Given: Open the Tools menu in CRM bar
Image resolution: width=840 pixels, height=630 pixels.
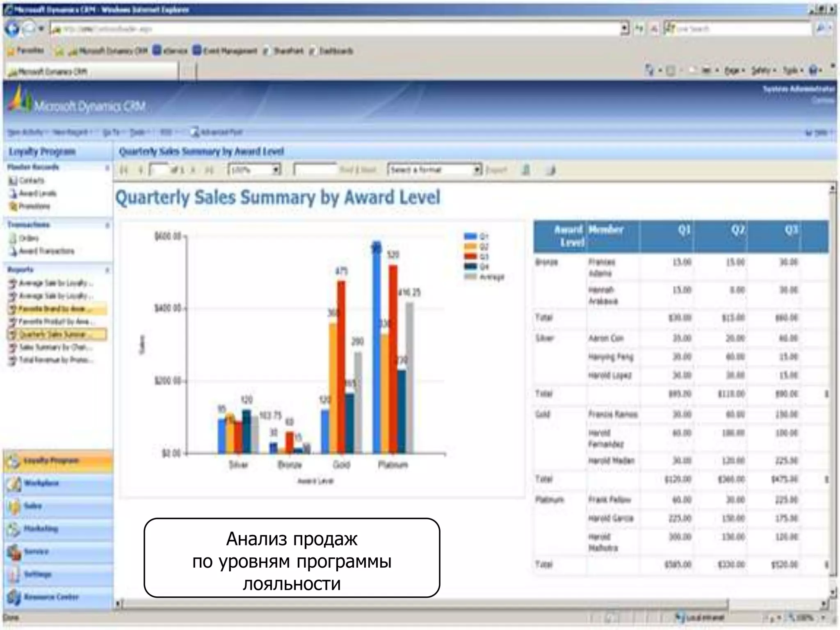Looking at the screenshot, I should coord(137,132).
